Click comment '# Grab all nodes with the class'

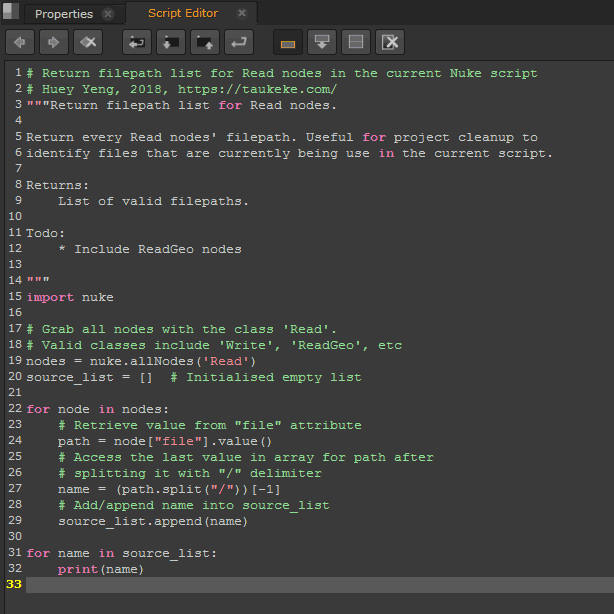click(x=181, y=329)
